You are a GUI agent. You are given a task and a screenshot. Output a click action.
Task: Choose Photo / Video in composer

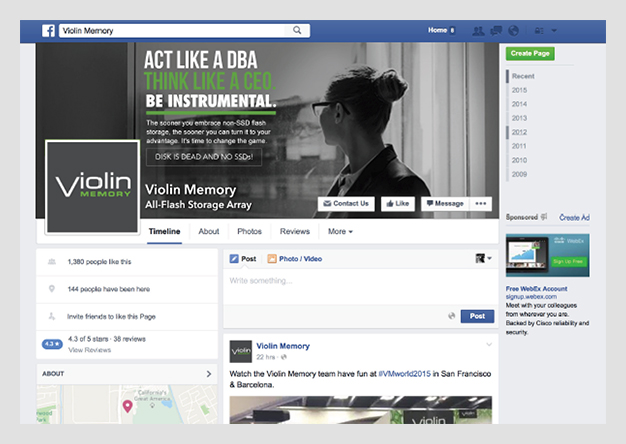coord(295,259)
